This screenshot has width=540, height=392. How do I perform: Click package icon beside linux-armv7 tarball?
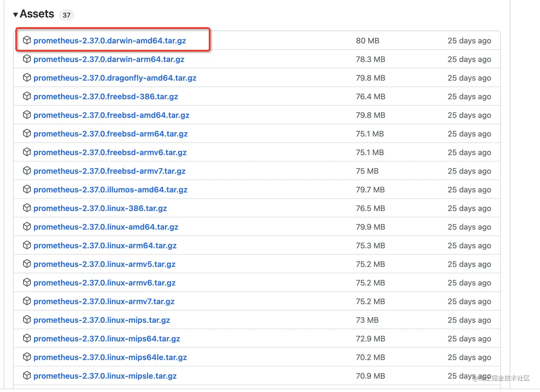27,301
